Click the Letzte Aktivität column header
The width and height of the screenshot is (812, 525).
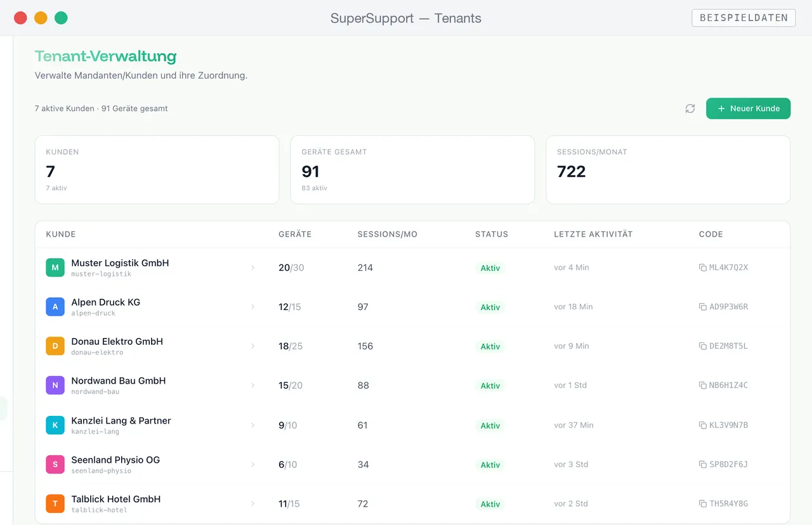click(x=593, y=234)
